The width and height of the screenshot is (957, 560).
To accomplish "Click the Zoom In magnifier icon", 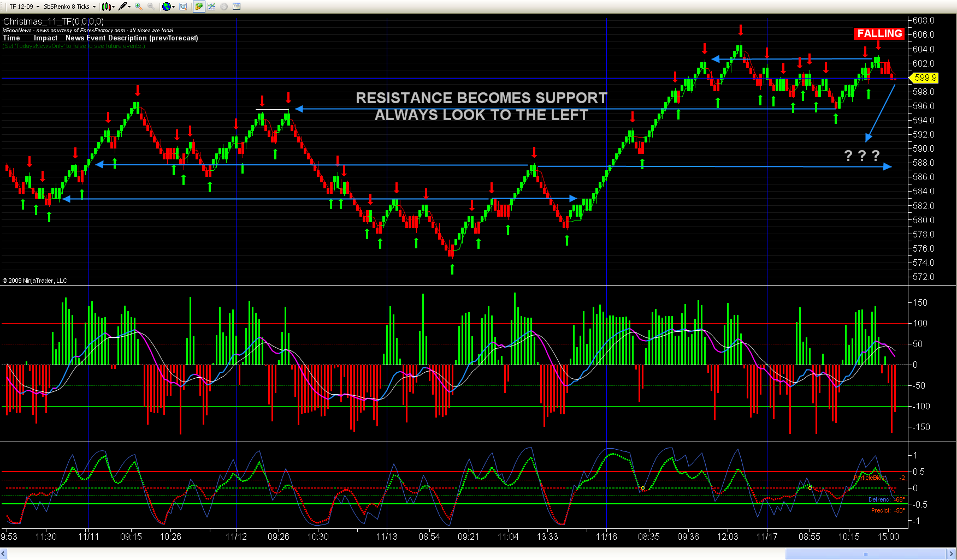I will pos(139,7).
